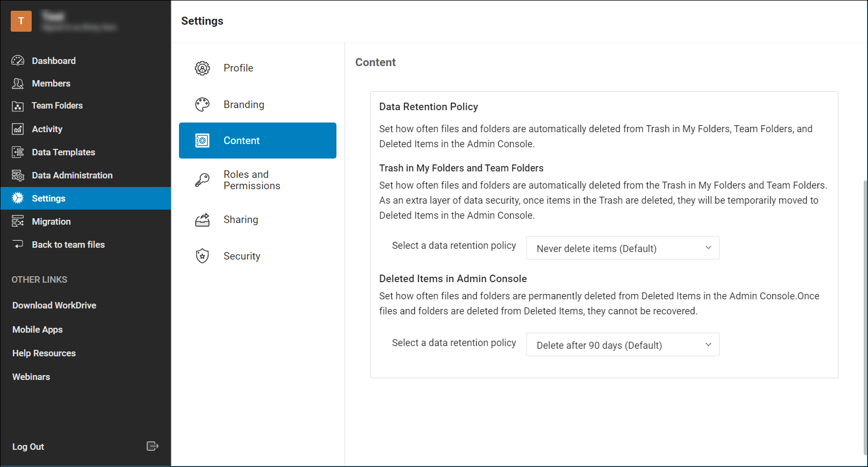Click the Log Out exit icon
Screen dimensions: 868x467
152,446
